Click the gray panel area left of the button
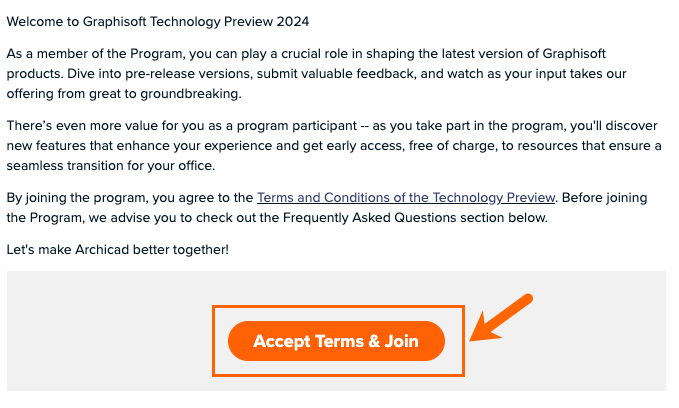679x408 pixels. [x=108, y=331]
